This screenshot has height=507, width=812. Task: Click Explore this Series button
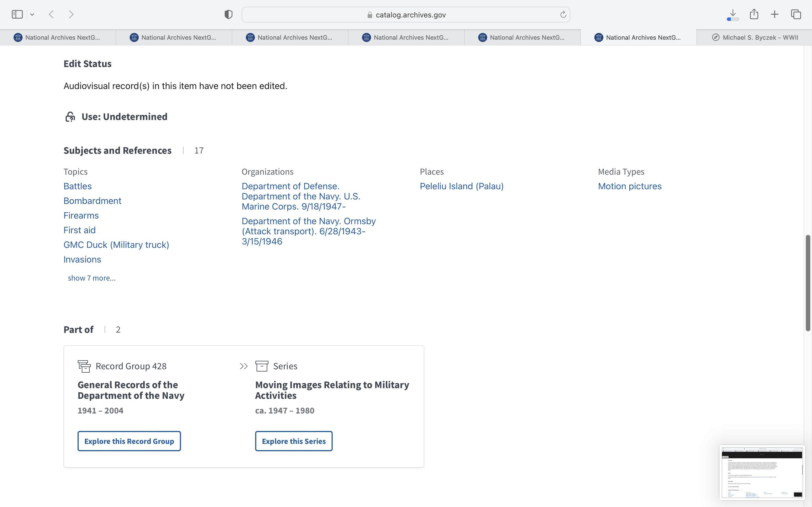tap(294, 441)
